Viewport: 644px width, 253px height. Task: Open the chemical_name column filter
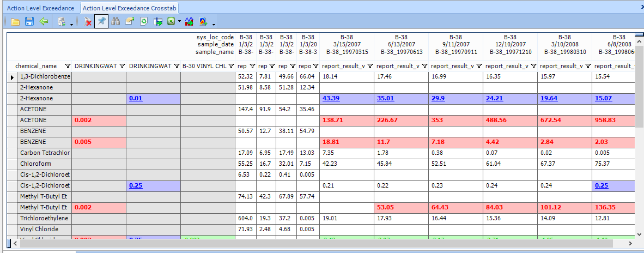click(x=68, y=66)
